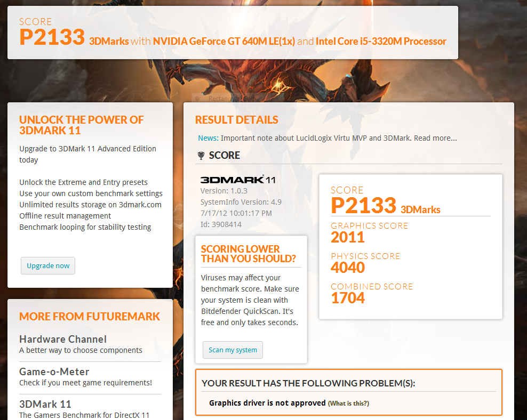Click the trophy icon beside SCORE heading
The image size is (527, 420).
pyautogui.click(x=201, y=156)
